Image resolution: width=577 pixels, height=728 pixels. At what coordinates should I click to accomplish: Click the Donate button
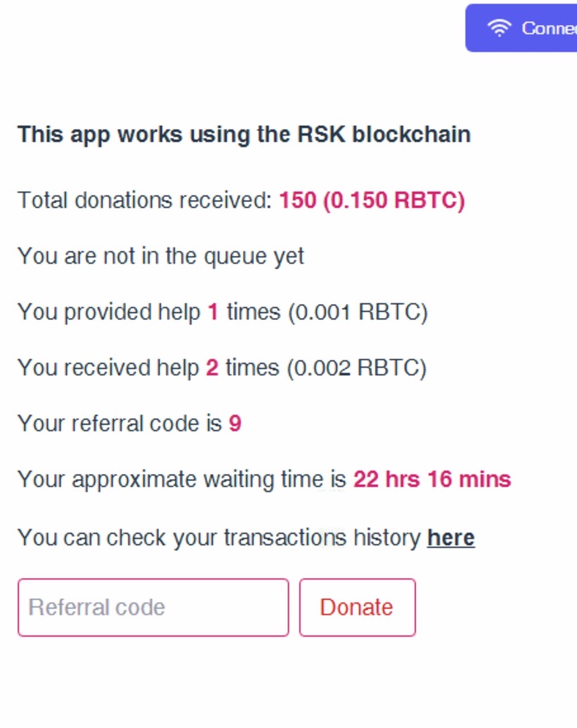pyautogui.click(x=357, y=607)
